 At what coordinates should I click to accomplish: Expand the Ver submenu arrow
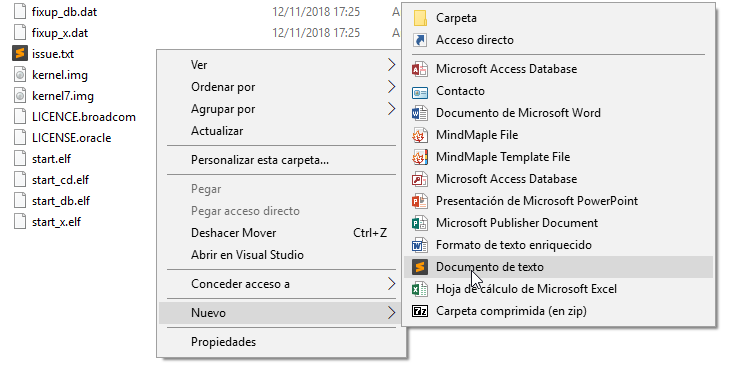(x=391, y=65)
